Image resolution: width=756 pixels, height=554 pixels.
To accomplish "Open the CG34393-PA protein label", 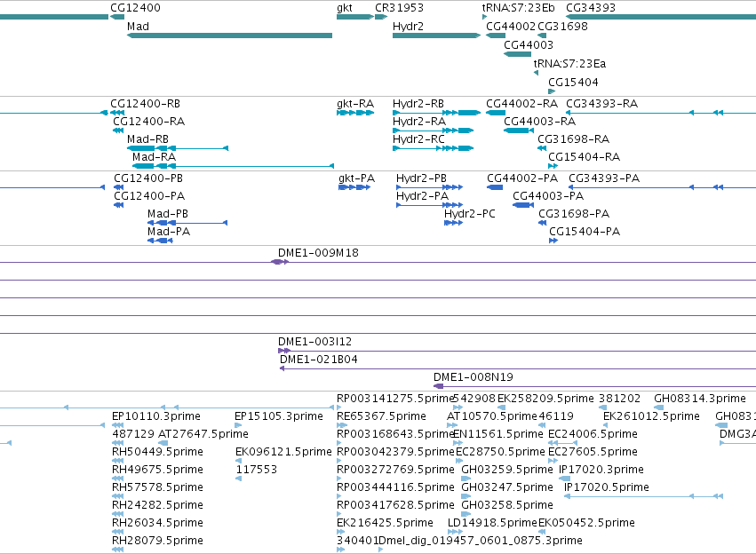I will coord(604,178).
